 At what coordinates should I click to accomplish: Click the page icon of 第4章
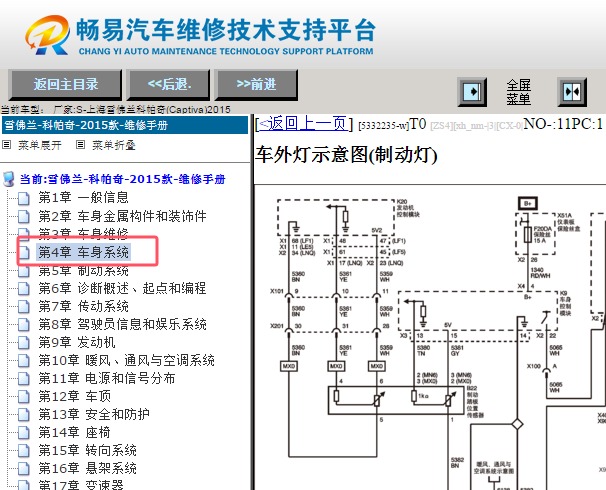click(24, 253)
